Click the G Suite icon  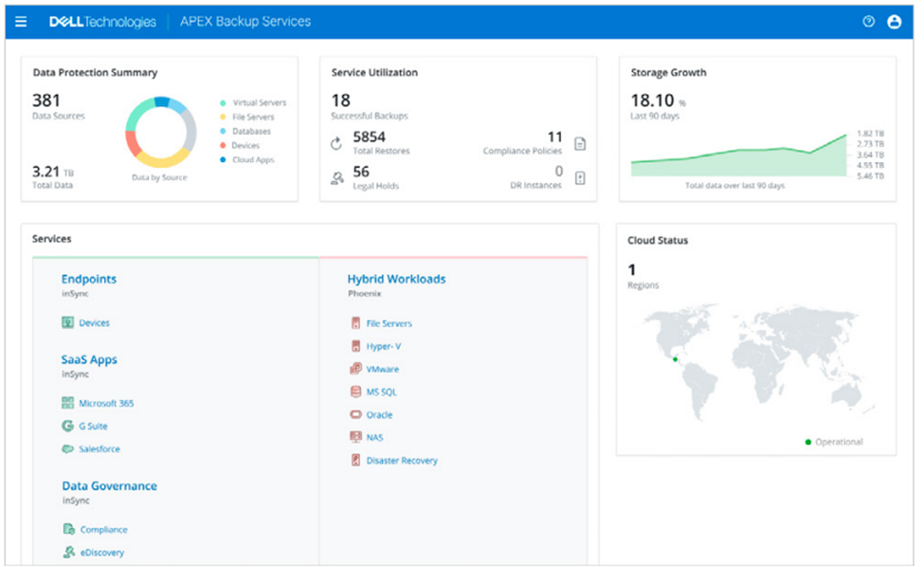coord(68,427)
